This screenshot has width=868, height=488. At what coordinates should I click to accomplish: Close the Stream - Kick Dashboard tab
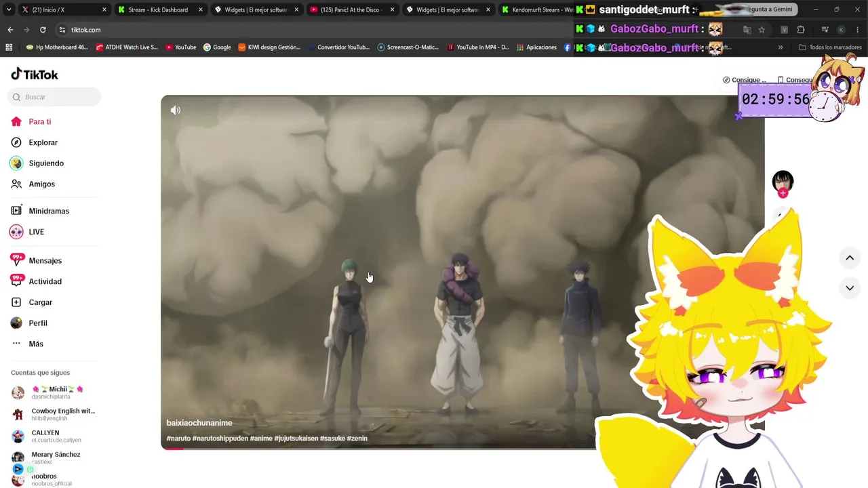tap(201, 9)
